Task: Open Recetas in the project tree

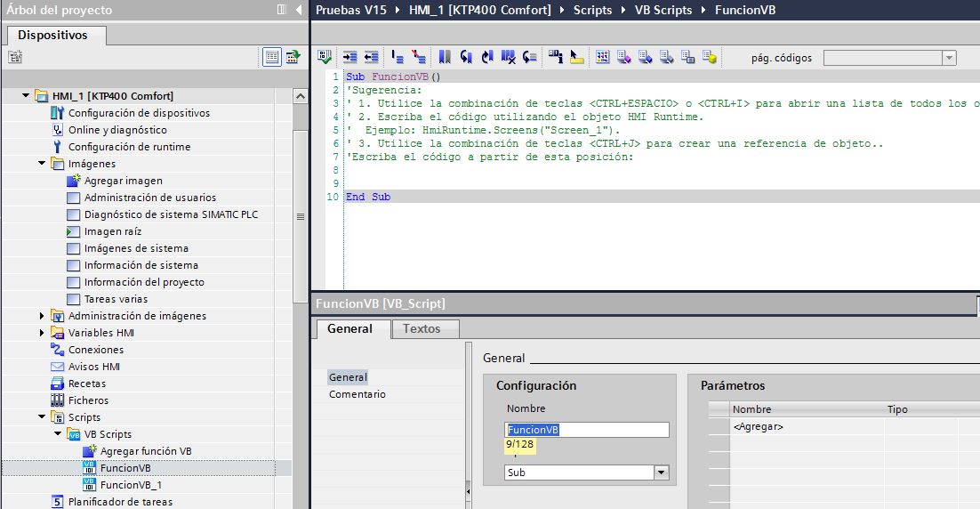Action: pos(87,384)
